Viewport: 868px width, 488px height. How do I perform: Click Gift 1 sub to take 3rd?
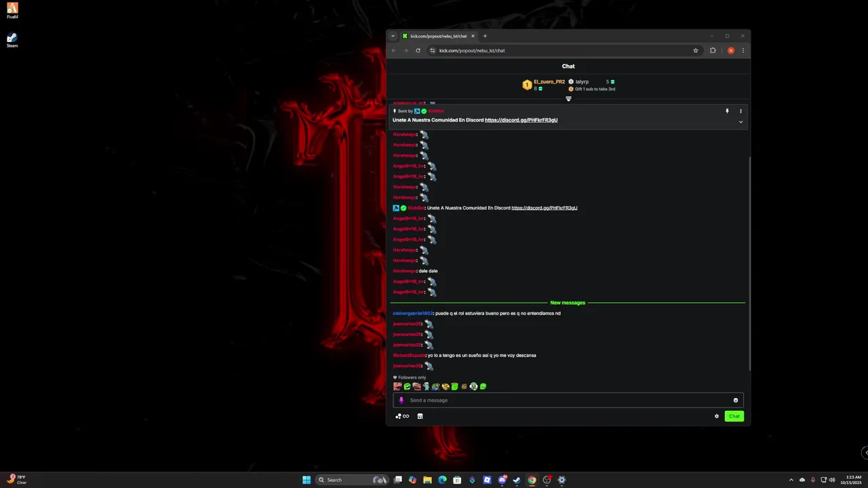pyautogui.click(x=595, y=89)
